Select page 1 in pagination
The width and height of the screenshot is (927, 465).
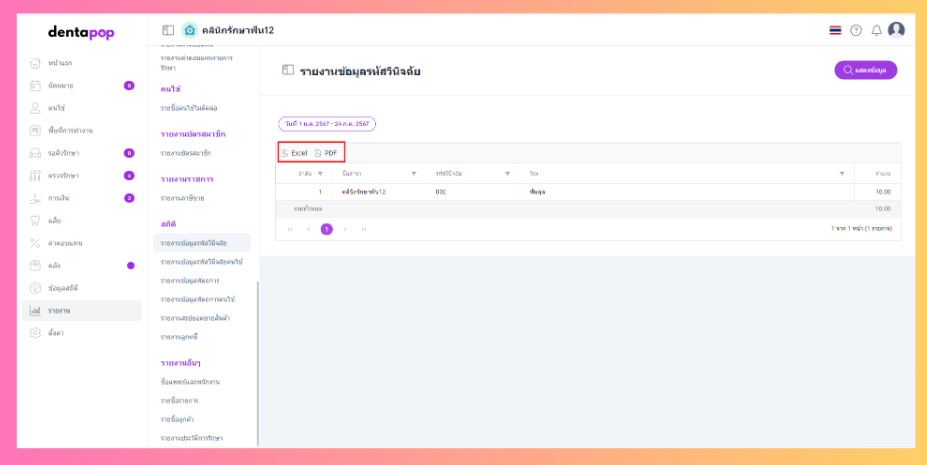click(326, 229)
